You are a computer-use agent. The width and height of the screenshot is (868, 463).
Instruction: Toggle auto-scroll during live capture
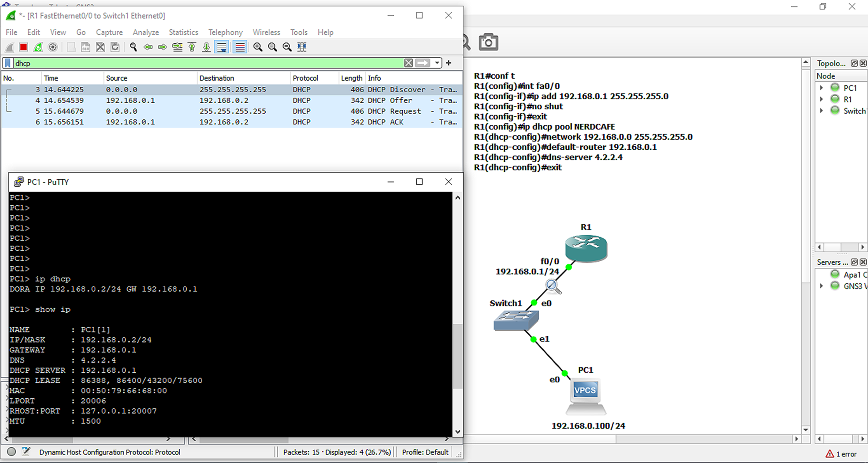click(222, 47)
